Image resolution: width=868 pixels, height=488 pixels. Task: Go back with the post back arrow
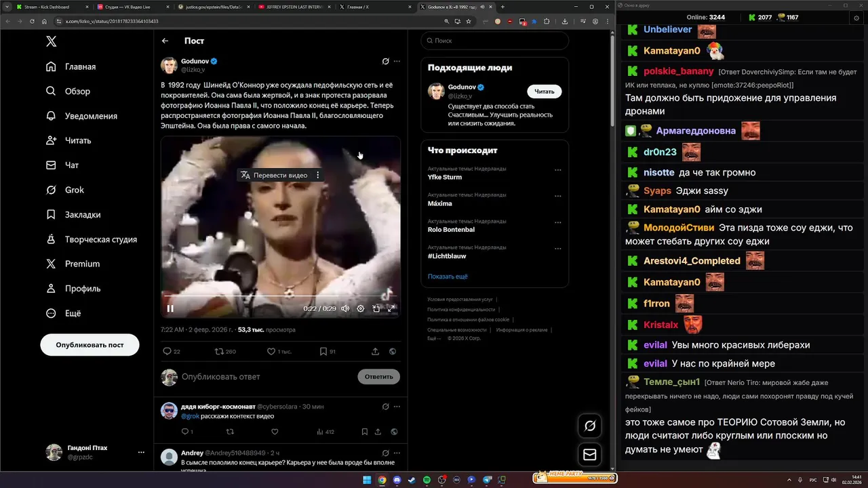165,41
